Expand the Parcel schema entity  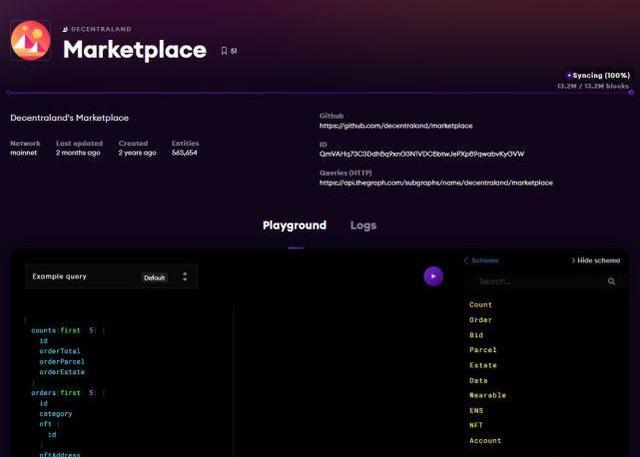coord(483,350)
